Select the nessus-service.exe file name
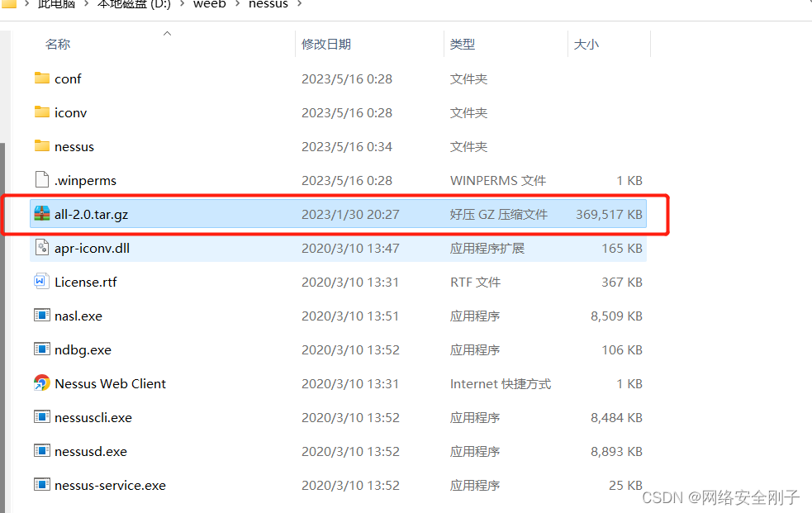Screen dimensions: 812x513 (111, 486)
